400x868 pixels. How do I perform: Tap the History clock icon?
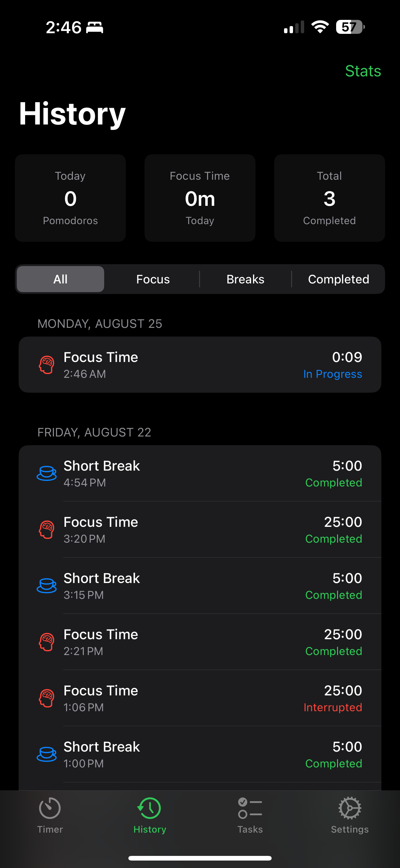click(149, 808)
